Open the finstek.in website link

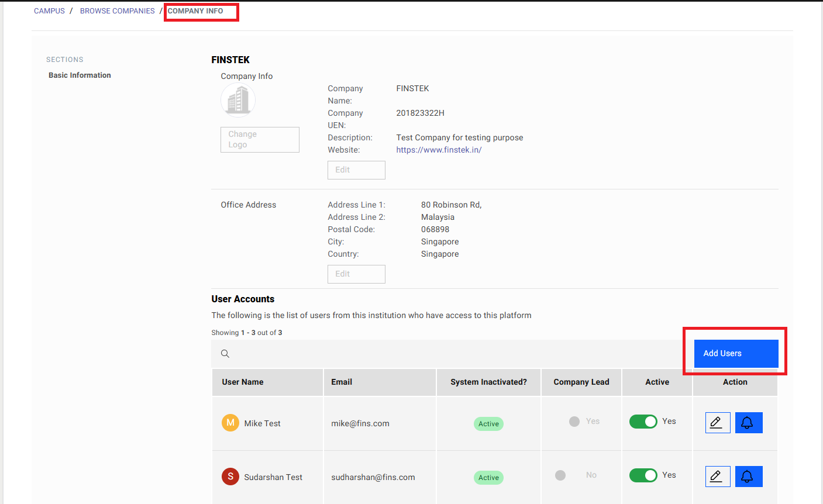[439, 150]
